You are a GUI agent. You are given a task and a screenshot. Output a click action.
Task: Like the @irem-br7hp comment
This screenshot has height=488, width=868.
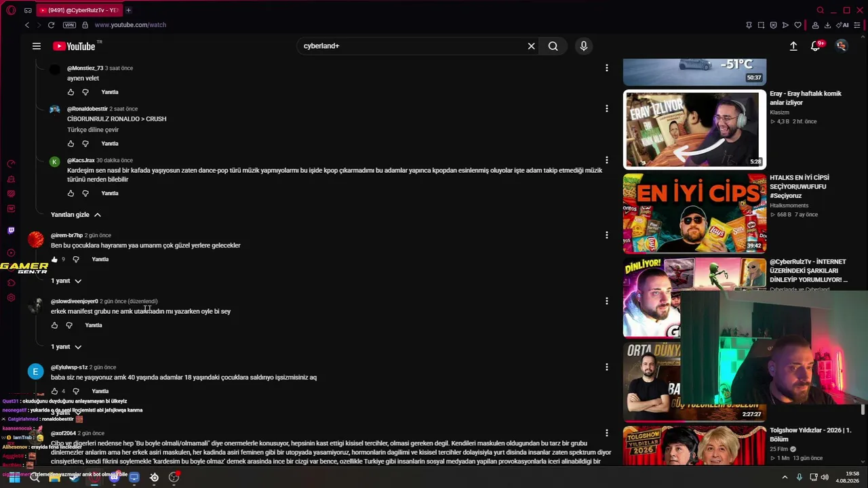click(x=55, y=259)
